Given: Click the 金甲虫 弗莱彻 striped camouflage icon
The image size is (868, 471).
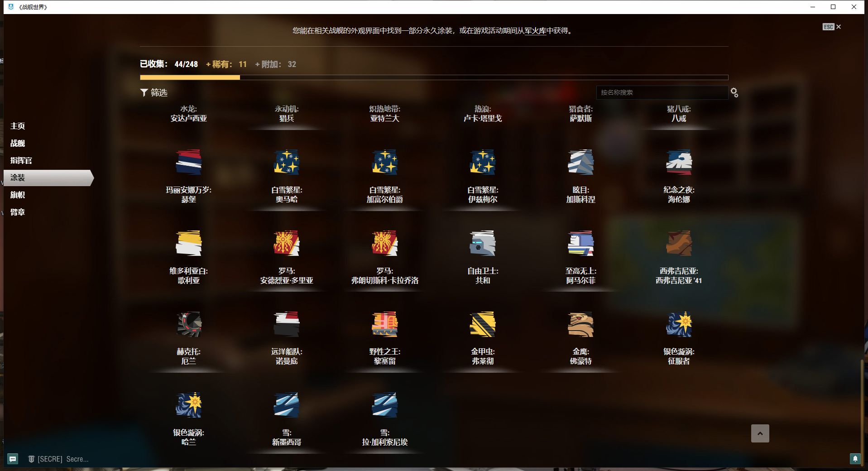Looking at the screenshot, I should [482, 324].
